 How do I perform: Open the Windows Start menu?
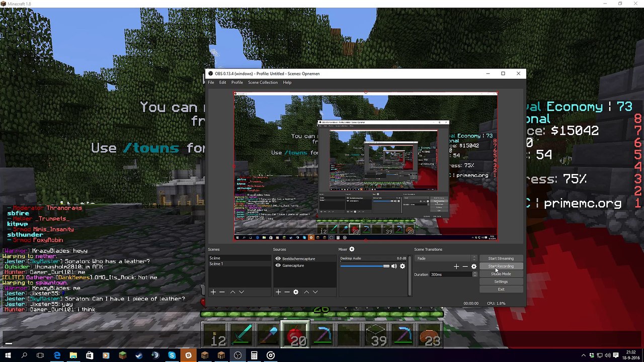click(8, 356)
